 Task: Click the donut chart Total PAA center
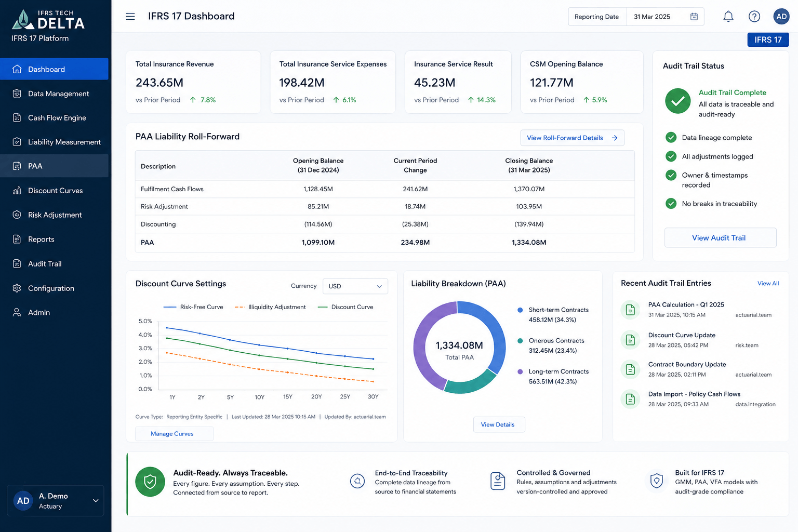point(459,350)
